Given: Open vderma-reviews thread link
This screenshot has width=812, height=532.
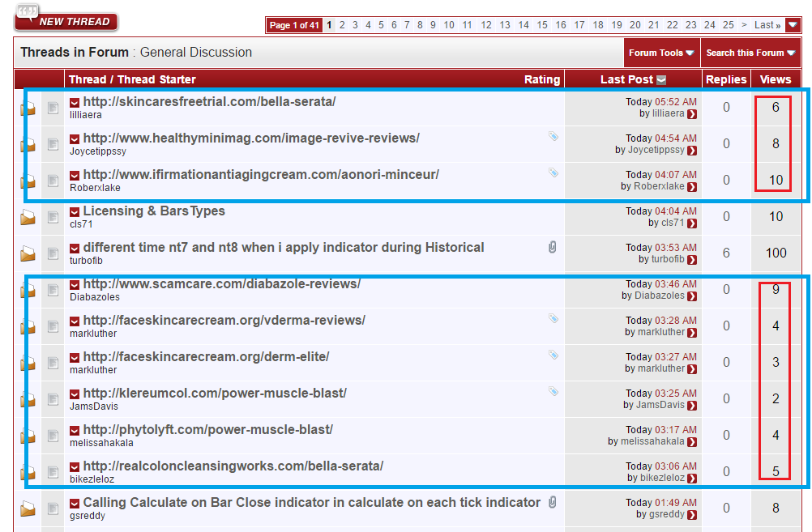Looking at the screenshot, I should pyautogui.click(x=224, y=321).
